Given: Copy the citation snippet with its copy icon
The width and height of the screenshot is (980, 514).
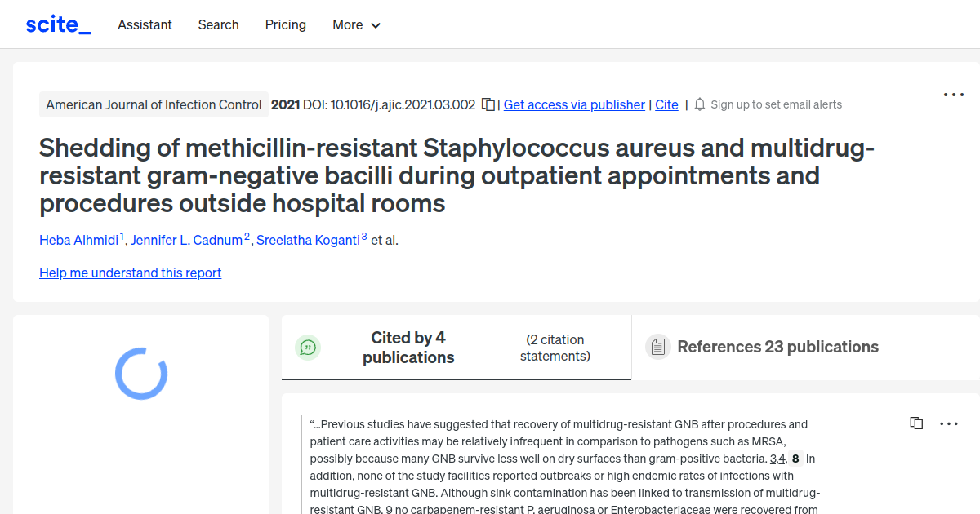Looking at the screenshot, I should [916, 423].
